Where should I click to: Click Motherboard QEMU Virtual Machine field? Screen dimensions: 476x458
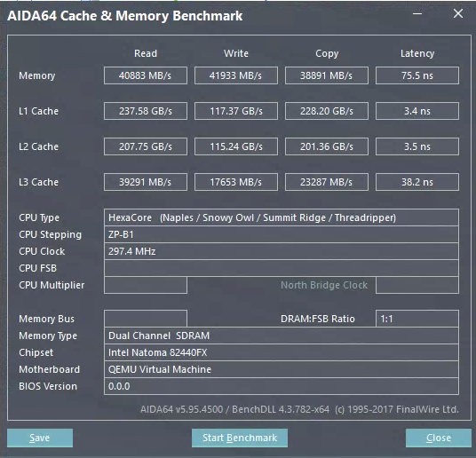coord(282,369)
